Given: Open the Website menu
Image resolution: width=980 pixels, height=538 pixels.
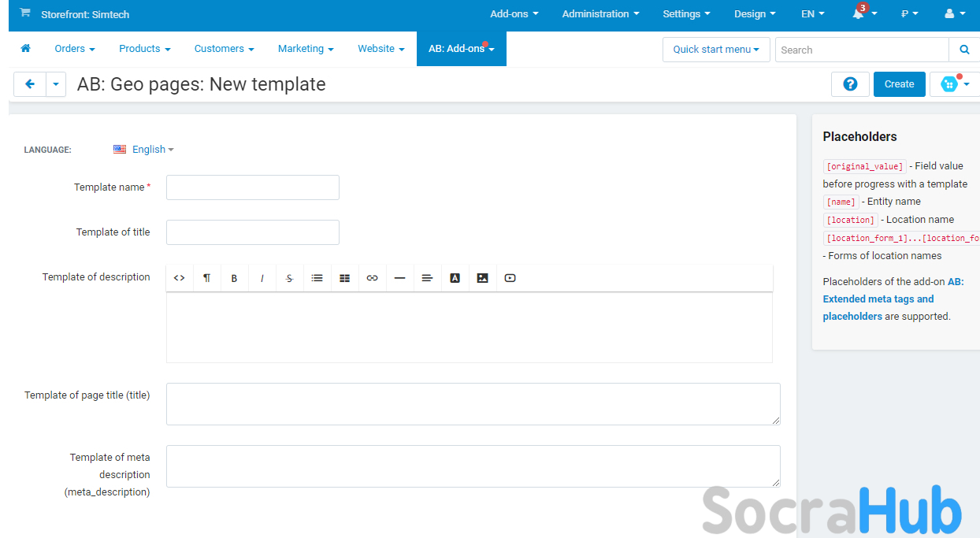Looking at the screenshot, I should click(x=381, y=49).
